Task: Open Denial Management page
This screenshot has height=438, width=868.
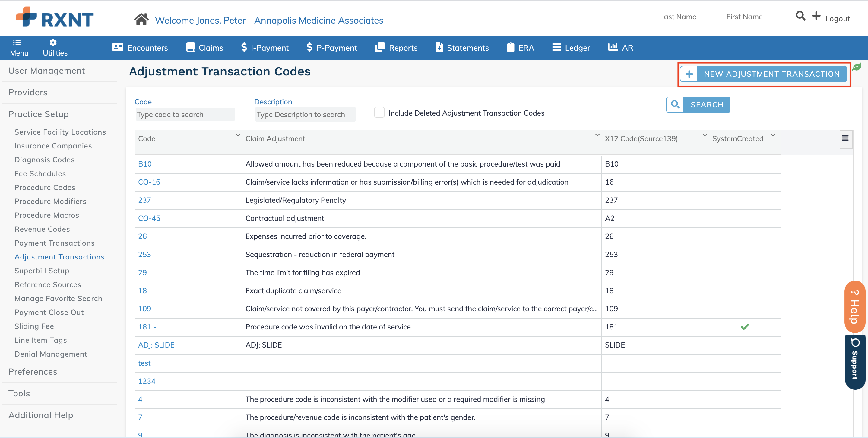Action: click(x=51, y=354)
